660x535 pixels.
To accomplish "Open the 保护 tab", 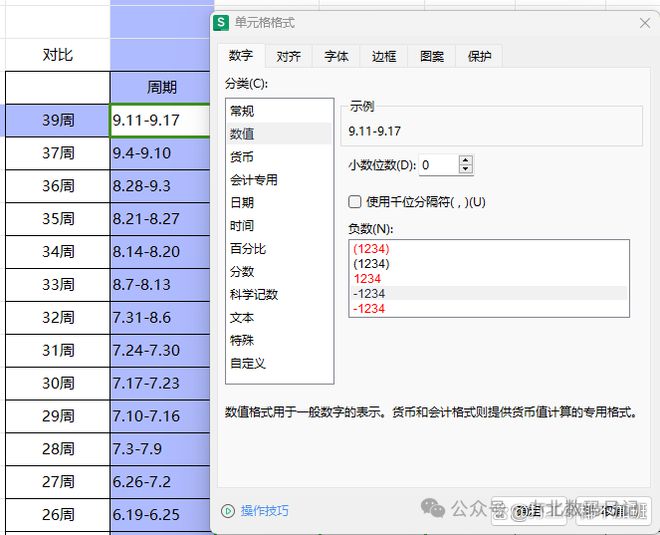I will click(x=479, y=56).
